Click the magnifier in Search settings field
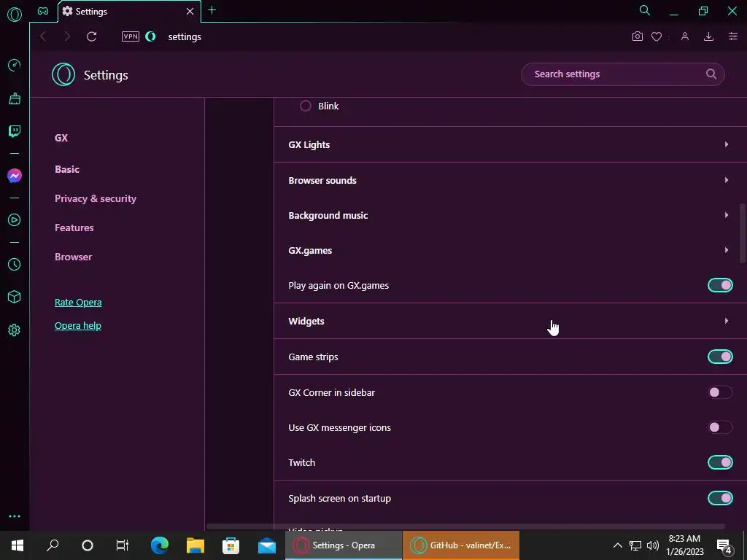Screen dimensions: 747x560 click(x=711, y=74)
